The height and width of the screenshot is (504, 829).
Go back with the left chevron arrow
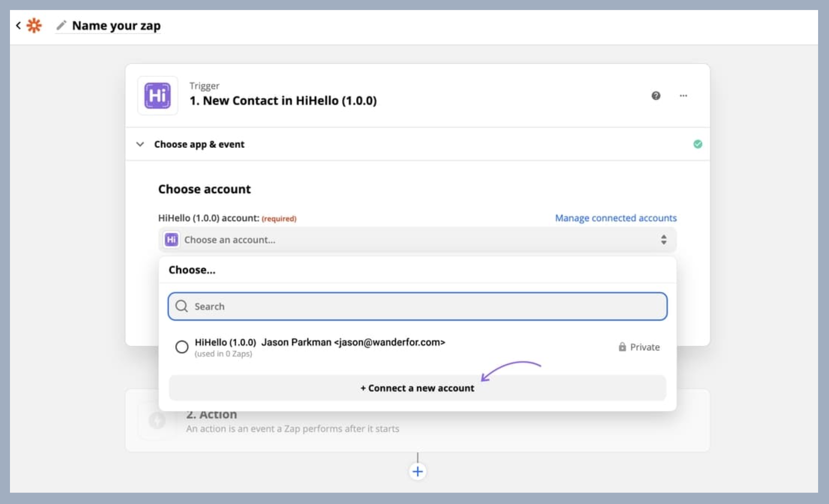[x=18, y=26]
